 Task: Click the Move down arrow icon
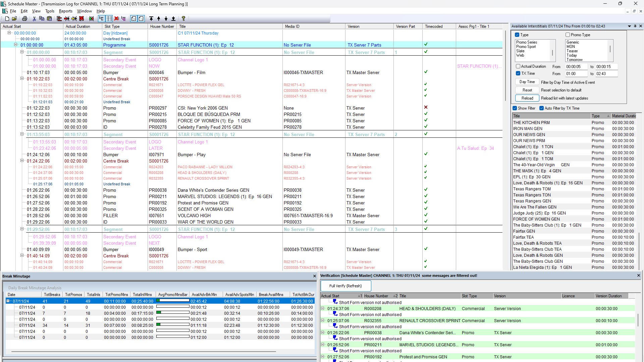click(x=166, y=19)
